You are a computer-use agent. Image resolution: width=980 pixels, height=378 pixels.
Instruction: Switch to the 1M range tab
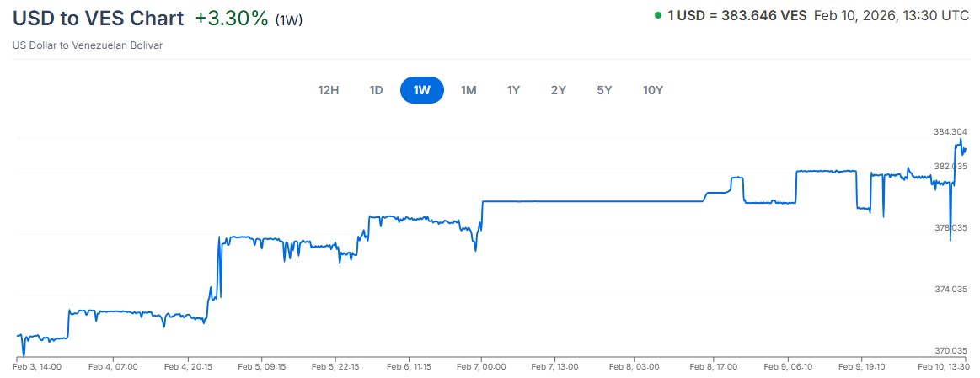(x=469, y=90)
